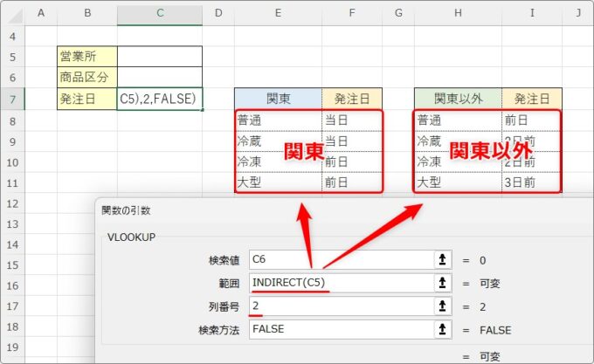The height and width of the screenshot is (364, 594).
Task: Click collapse-dialog icon beside 検索方法 field
Action: point(445,330)
